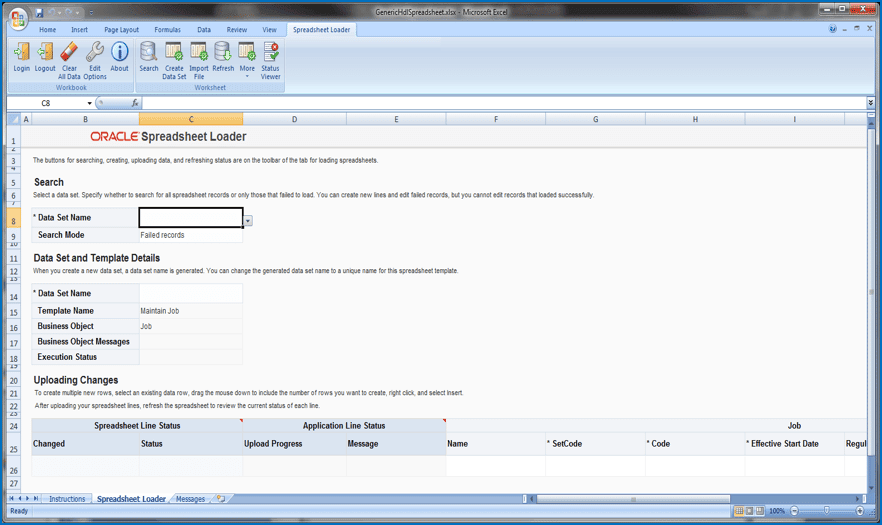
Task: Open the Messages sheet tab
Action: (190, 499)
